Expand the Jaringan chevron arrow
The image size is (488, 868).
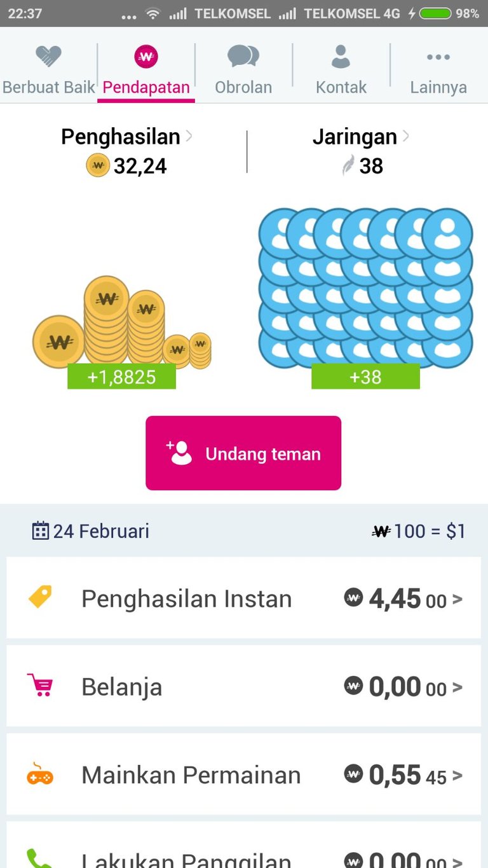[405, 135]
